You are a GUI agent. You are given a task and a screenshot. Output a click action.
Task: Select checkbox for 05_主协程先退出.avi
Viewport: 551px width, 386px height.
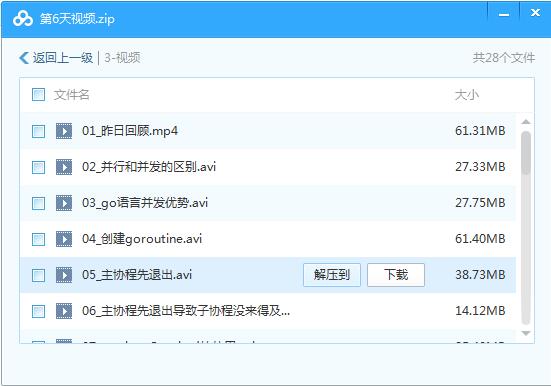click(38, 275)
